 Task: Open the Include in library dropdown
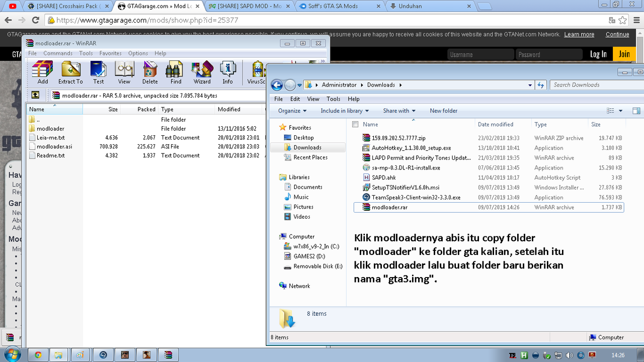coord(345,111)
